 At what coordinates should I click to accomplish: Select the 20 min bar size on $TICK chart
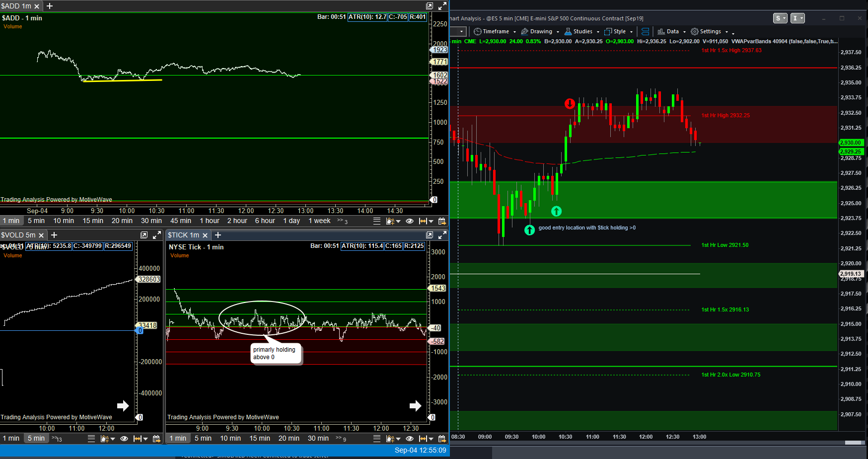(x=289, y=439)
